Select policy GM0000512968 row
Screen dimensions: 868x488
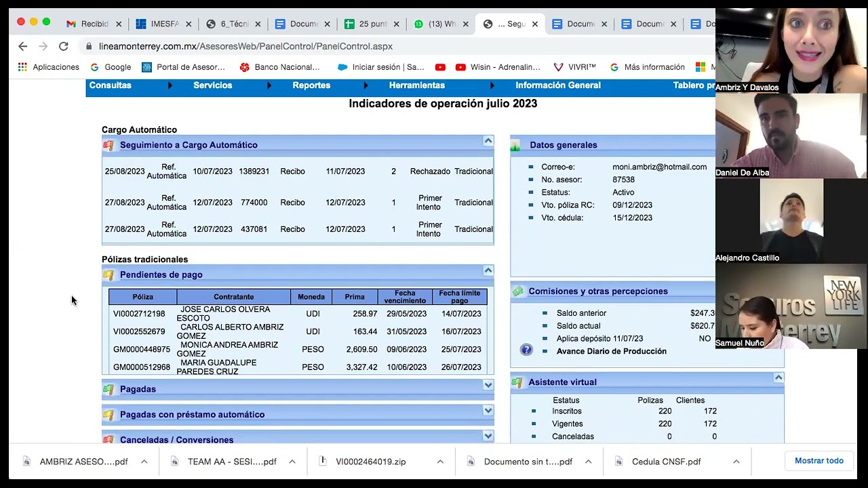(298, 367)
